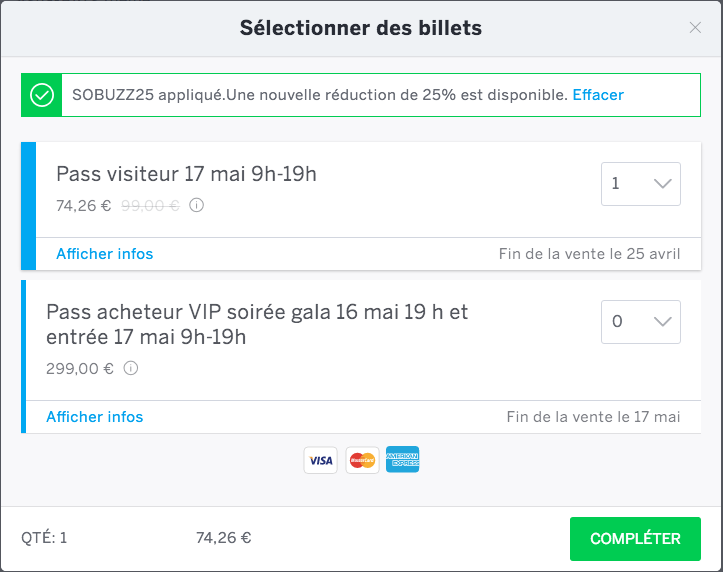Show infos for Pass visiteur ticket
723x572 pixels.
[x=105, y=254]
